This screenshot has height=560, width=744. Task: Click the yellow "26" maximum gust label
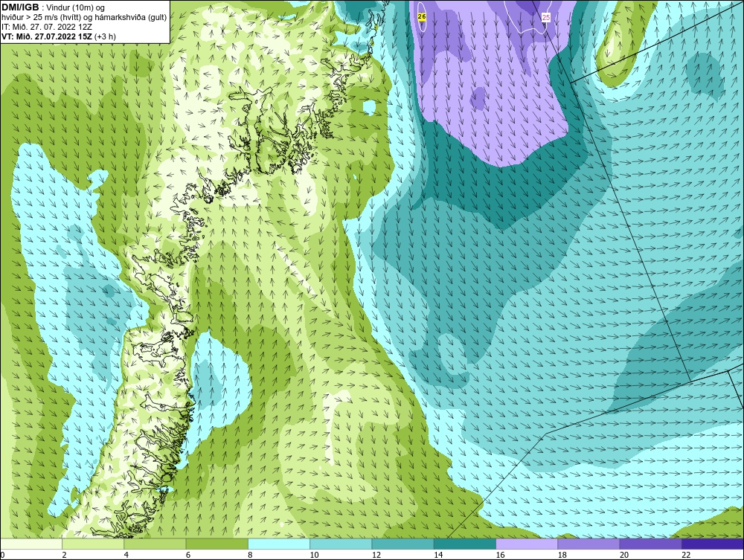pos(422,16)
